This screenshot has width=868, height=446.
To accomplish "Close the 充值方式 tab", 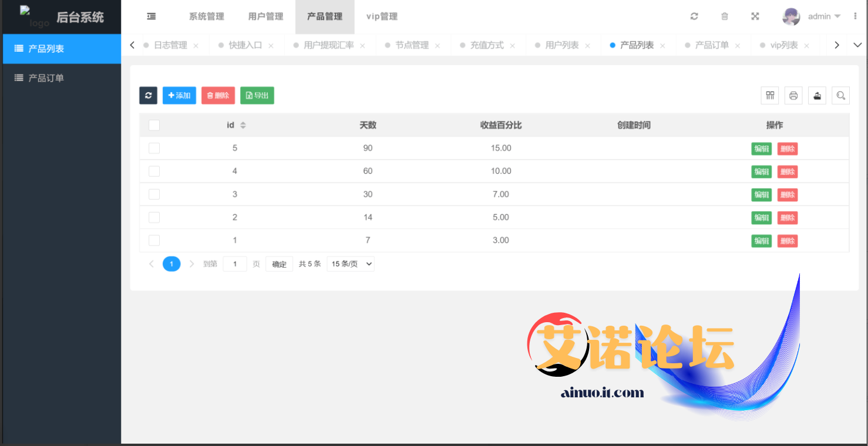I will click(x=513, y=46).
